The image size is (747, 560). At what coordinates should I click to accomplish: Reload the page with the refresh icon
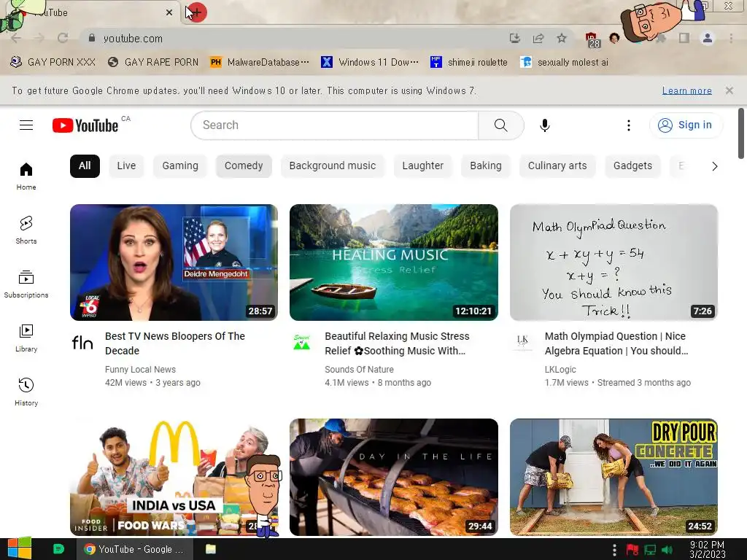click(x=63, y=38)
